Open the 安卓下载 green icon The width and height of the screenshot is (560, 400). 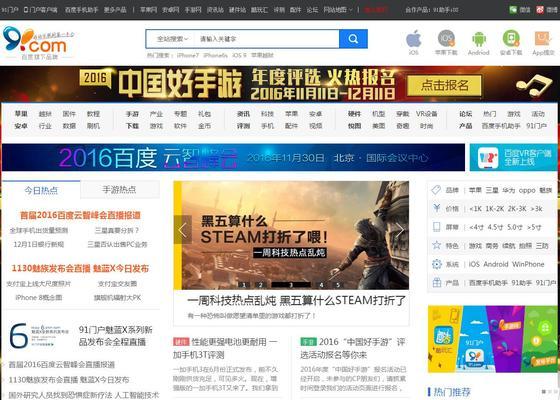click(511, 38)
